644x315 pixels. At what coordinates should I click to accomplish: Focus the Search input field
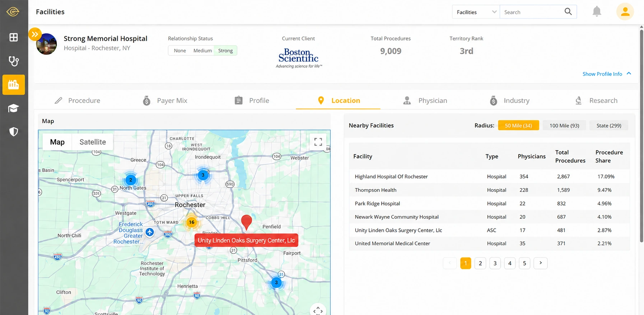coord(532,12)
